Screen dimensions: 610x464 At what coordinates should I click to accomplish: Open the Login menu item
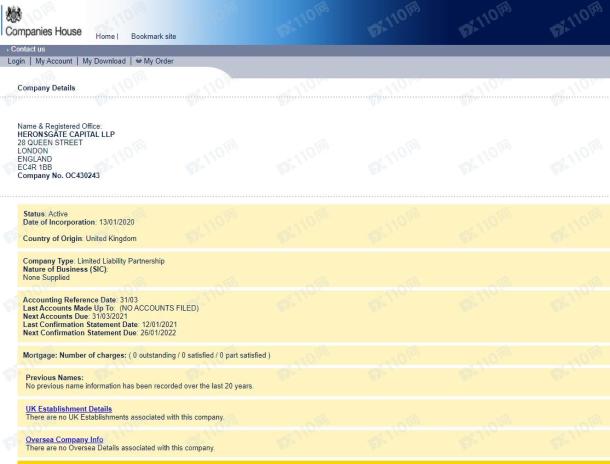click(x=16, y=61)
